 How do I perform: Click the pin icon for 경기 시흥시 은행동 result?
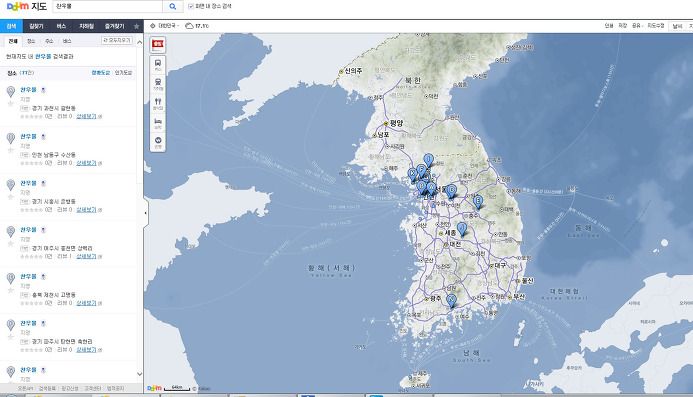[11, 185]
